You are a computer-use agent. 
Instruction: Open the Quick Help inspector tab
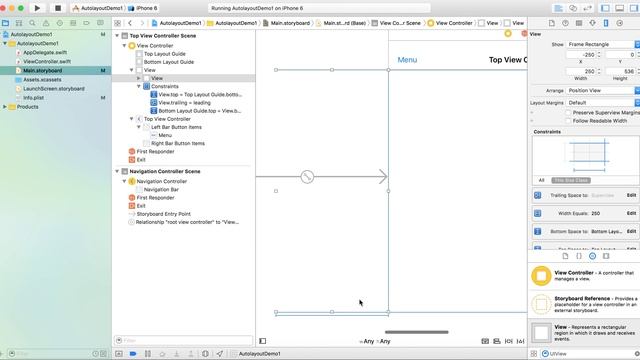click(x=565, y=23)
